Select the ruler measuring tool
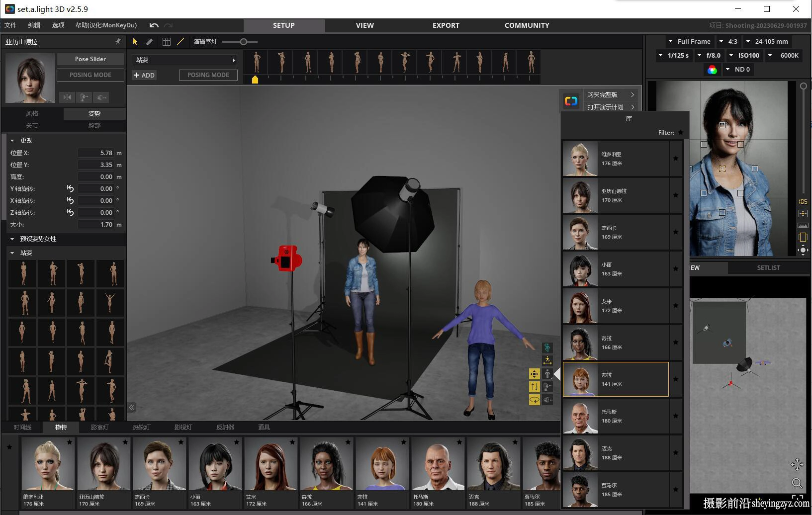812x515 pixels. pos(149,42)
